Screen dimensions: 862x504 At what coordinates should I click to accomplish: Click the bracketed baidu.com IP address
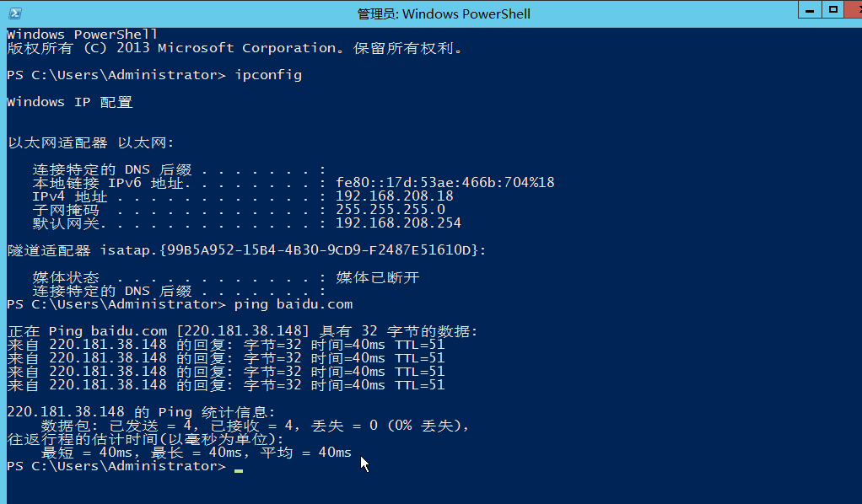243,331
